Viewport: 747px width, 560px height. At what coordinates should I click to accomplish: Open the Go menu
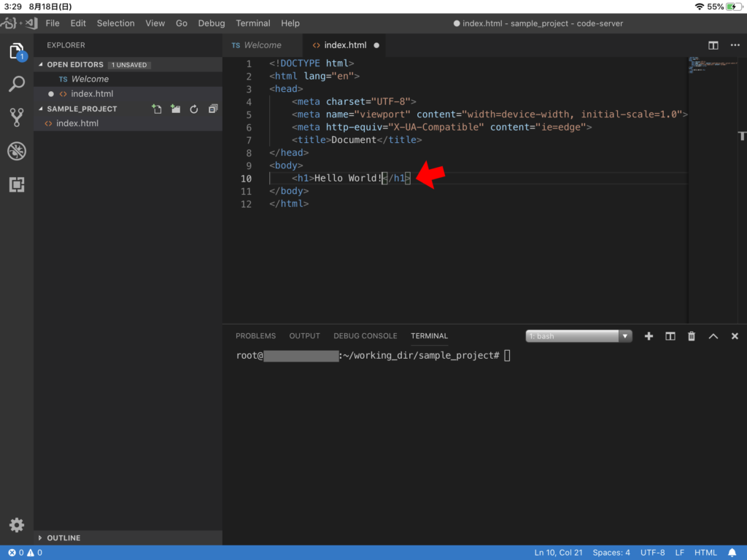182,23
